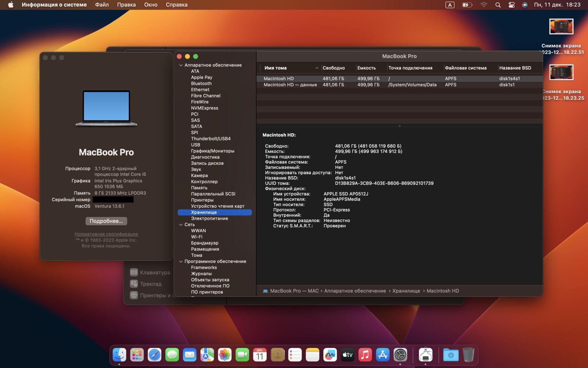Image resolution: width=588 pixels, height=368 pixels.
Task: Click the Apple menu icon
Action: point(11,5)
